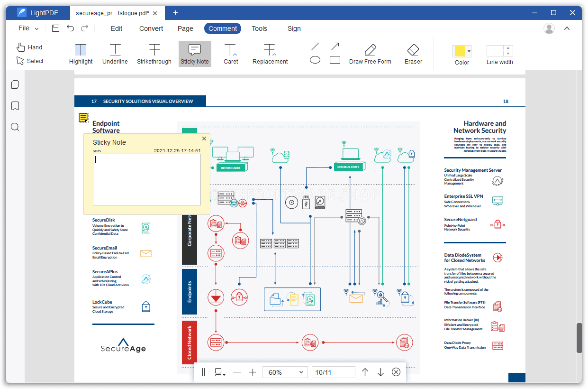Select the Eraser tool
Viewport: 588px width, 389px height.
tap(413, 54)
